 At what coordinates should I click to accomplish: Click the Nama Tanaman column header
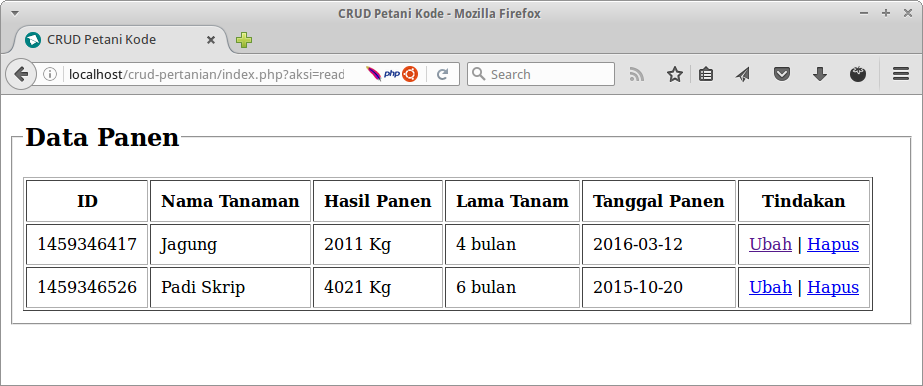click(x=230, y=201)
